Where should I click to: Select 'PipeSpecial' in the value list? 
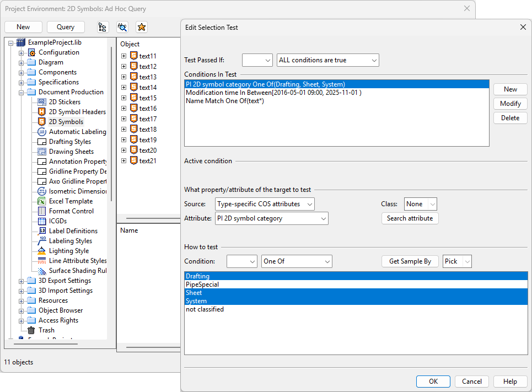pyautogui.click(x=202, y=284)
